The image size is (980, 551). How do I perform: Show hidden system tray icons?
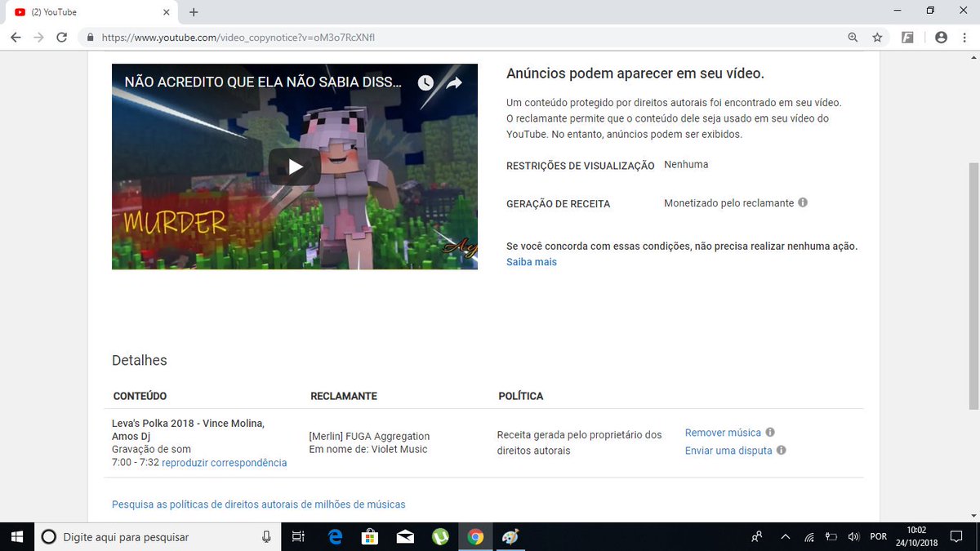(x=786, y=536)
